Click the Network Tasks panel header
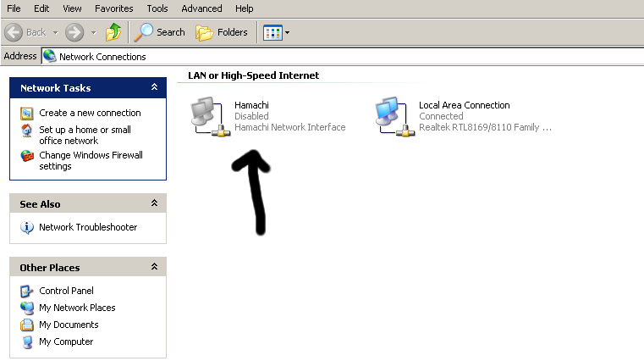 pyautogui.click(x=88, y=87)
